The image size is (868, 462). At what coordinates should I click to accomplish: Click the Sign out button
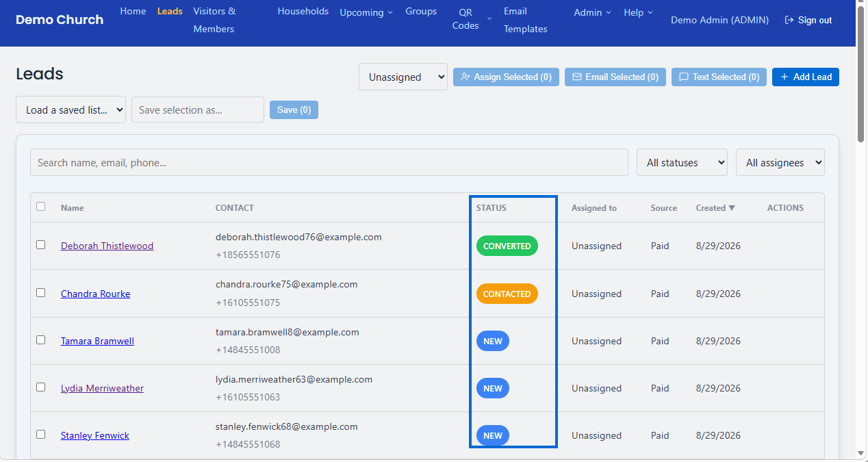click(808, 20)
